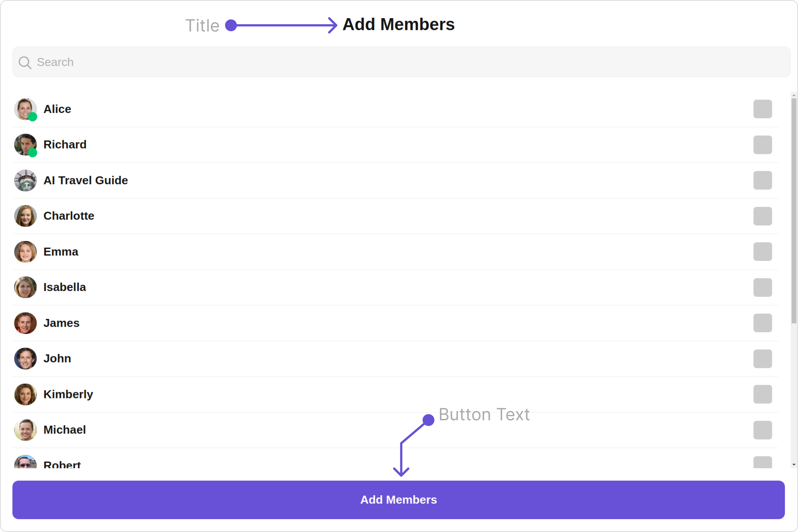798x532 pixels.
Task: Select the Charlotte name in list
Action: point(69,216)
